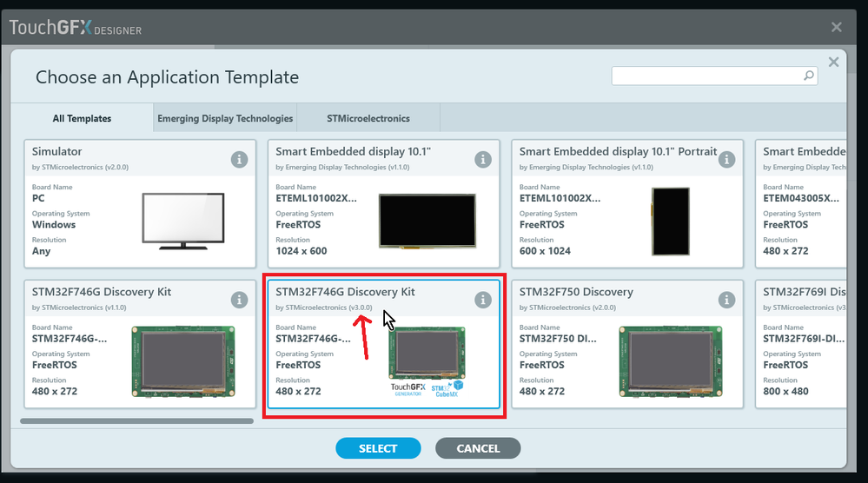868x483 pixels.
Task: Select the PC monitor simulator thumbnail
Action: tap(183, 221)
